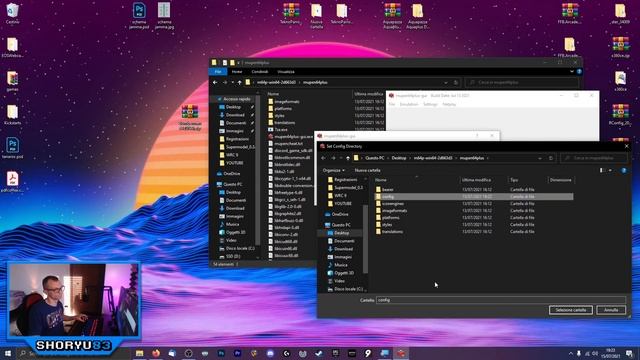Click Annulla in the Set Config Directory dialog
Screen dimensions: 640x360
611,310
